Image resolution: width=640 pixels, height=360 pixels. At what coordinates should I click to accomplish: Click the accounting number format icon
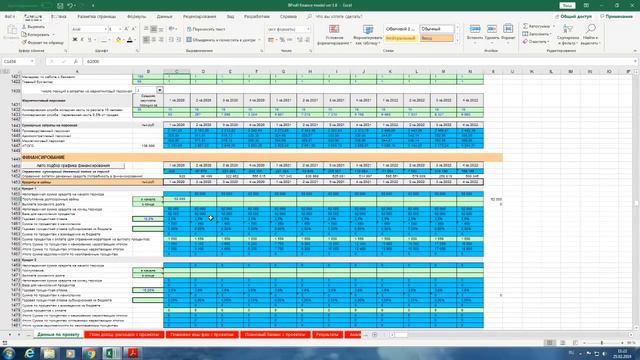tap(271, 40)
